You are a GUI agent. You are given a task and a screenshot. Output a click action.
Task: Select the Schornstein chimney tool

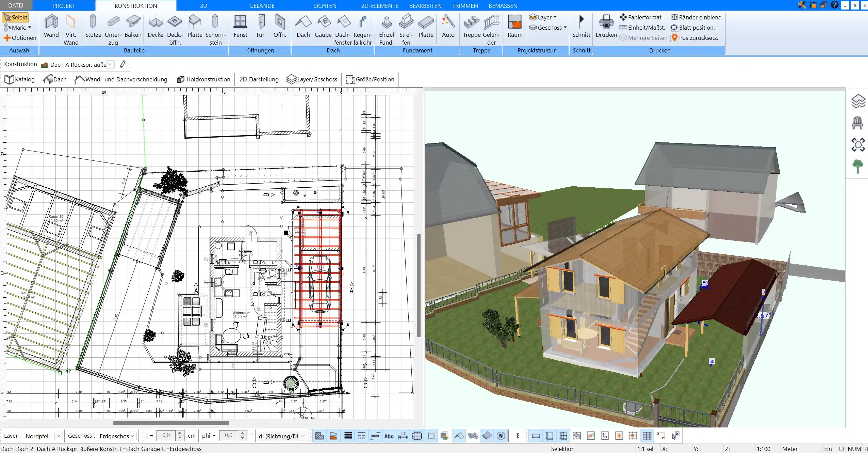tap(215, 30)
